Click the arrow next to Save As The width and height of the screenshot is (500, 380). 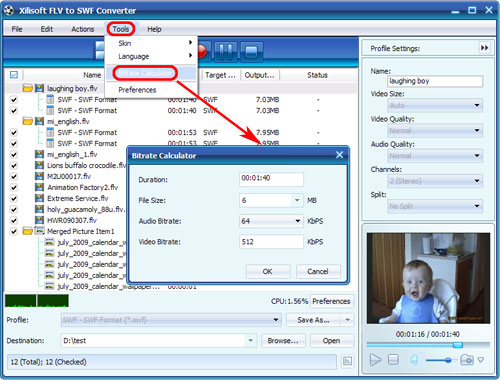pyautogui.click(x=348, y=320)
